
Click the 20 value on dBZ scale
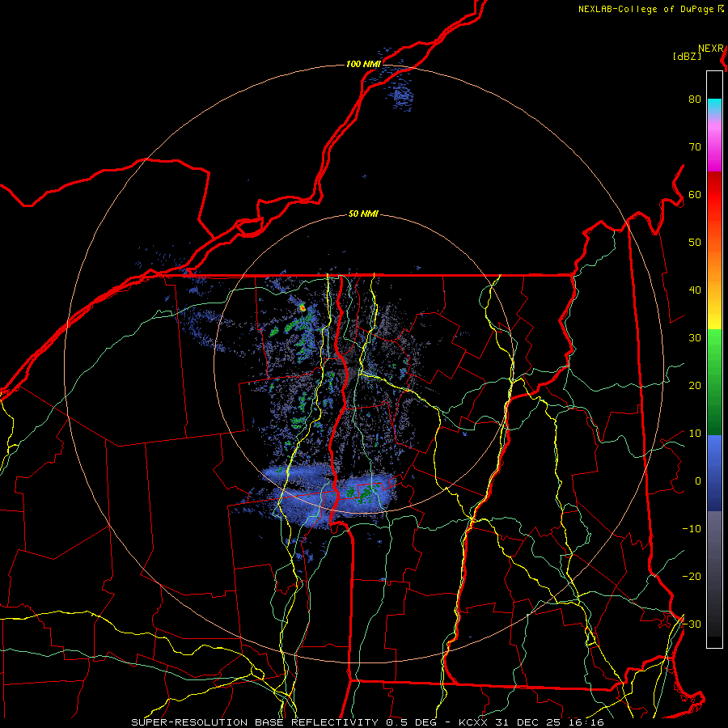point(695,386)
